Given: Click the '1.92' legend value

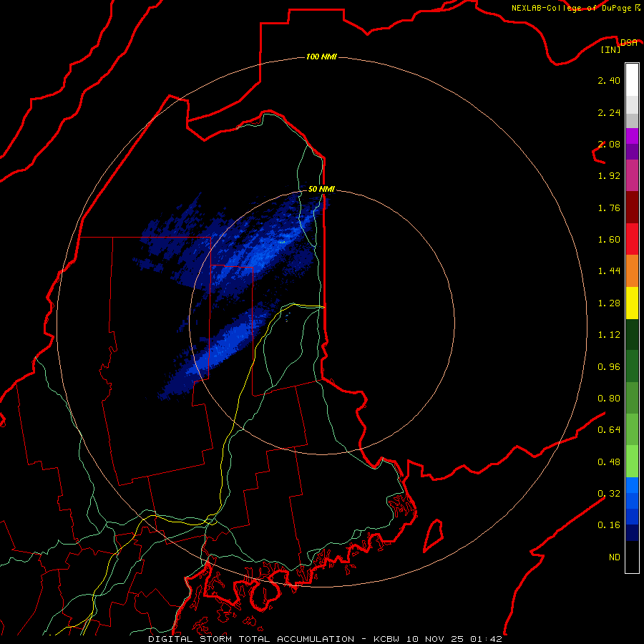Looking at the screenshot, I should 609,176.
